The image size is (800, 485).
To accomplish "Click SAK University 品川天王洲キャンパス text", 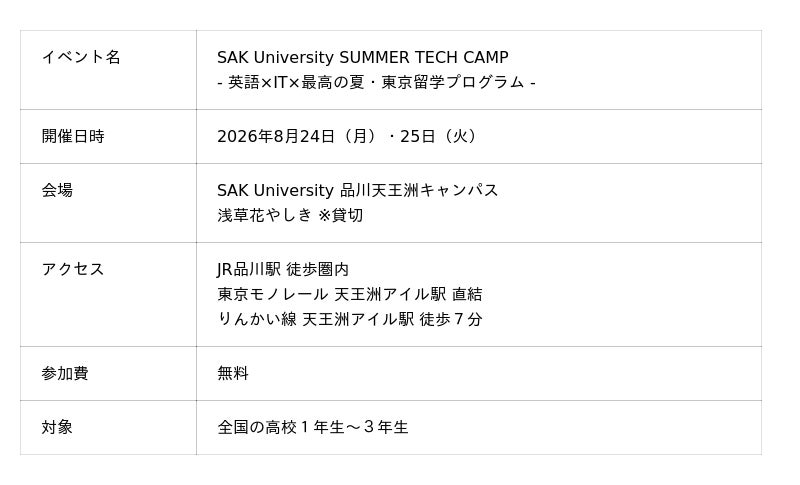I will pos(358,190).
